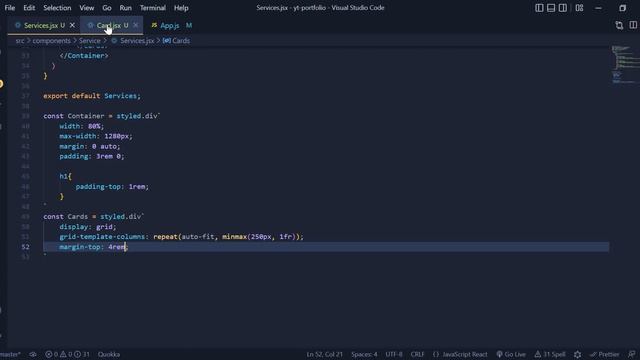Select language mode JavaScript React
This screenshot has width=640, height=360.
[460, 354]
